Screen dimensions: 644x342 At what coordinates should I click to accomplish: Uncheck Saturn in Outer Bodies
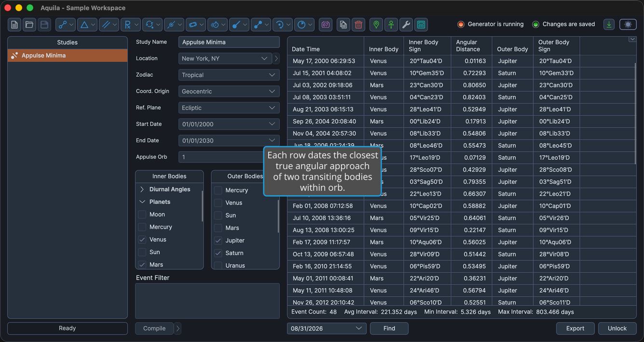218,253
